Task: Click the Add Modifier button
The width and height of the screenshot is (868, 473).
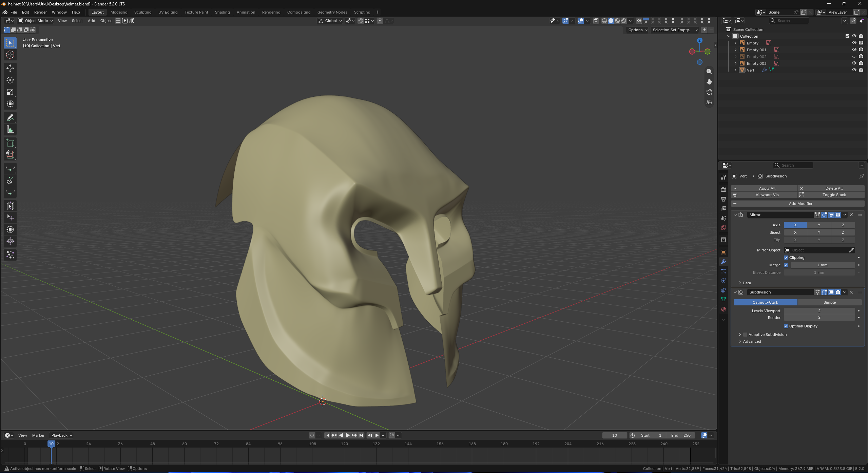Action: (797, 204)
